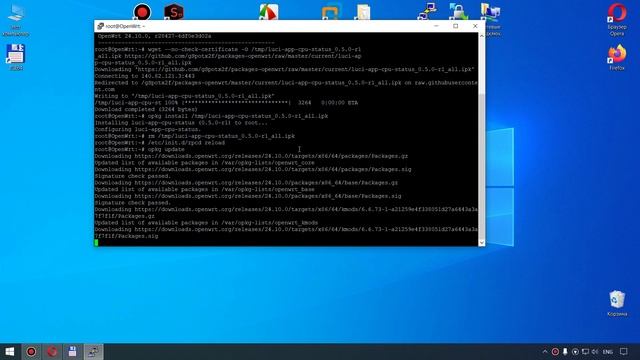Show hidden system tray icons
The image size is (640, 360).
point(545,351)
